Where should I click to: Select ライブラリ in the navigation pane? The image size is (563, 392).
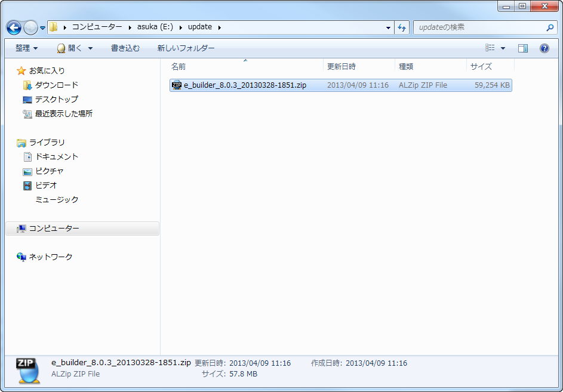(x=47, y=143)
